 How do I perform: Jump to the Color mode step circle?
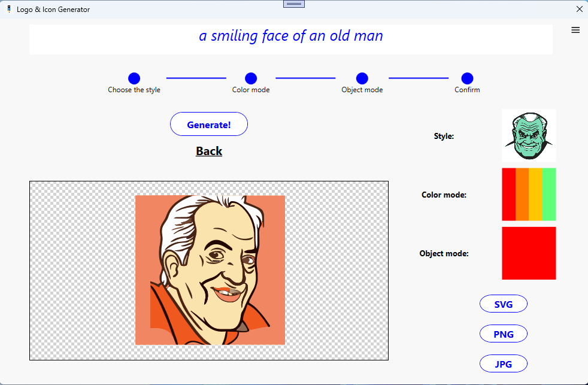point(251,78)
